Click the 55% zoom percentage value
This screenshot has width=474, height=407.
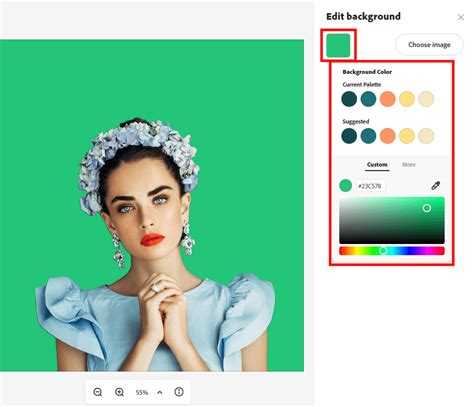coord(142,393)
